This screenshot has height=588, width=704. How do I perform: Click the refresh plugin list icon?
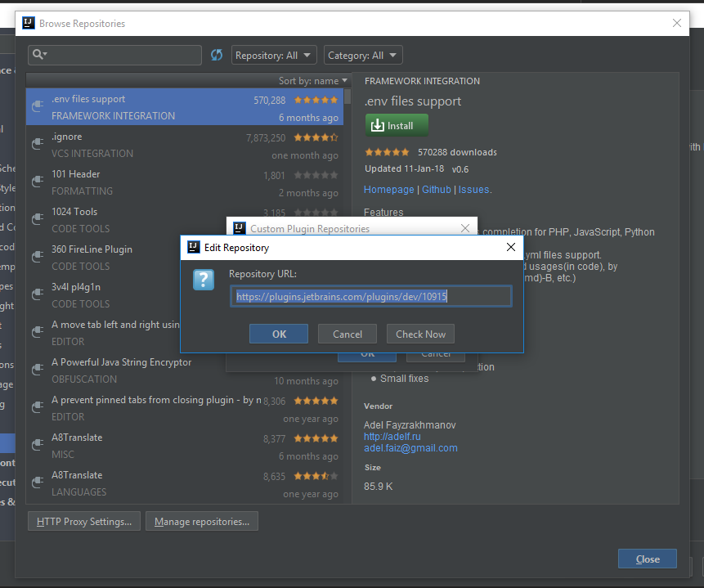coord(217,55)
